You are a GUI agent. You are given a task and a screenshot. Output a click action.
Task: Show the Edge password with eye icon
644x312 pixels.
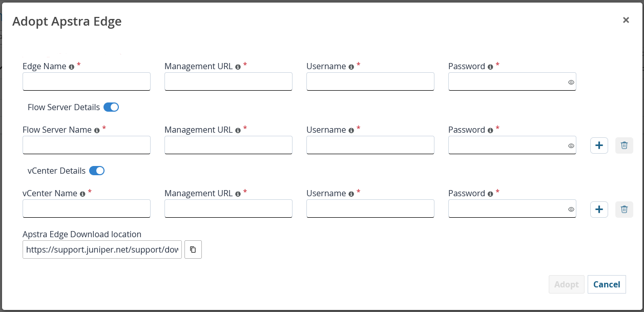coord(571,82)
